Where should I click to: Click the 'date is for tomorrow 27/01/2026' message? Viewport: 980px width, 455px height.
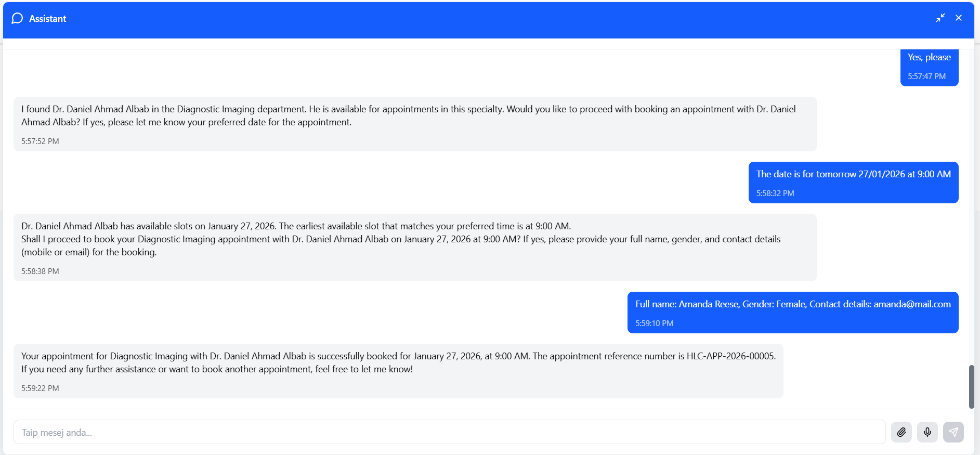(853, 175)
